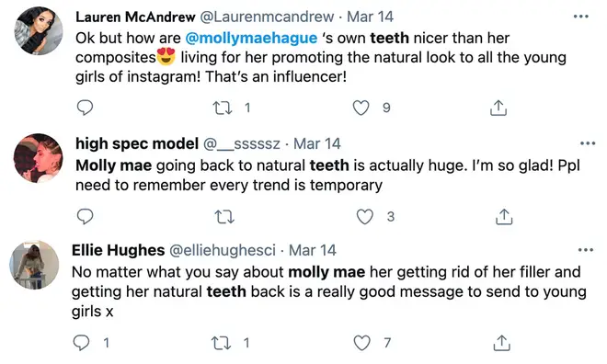Viewport: 607px width, 364px height.
Task: Reply to Ellie Hughes' tweet
Action: pos(81,342)
